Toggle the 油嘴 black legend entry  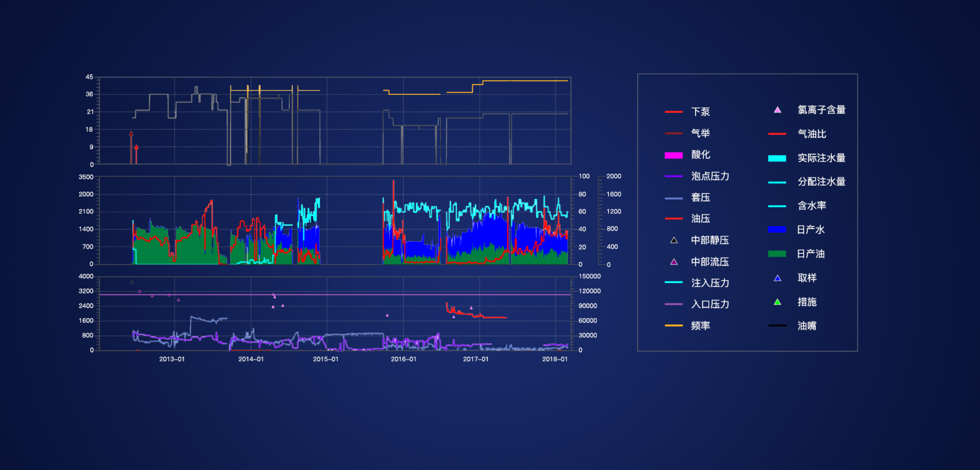point(792,325)
